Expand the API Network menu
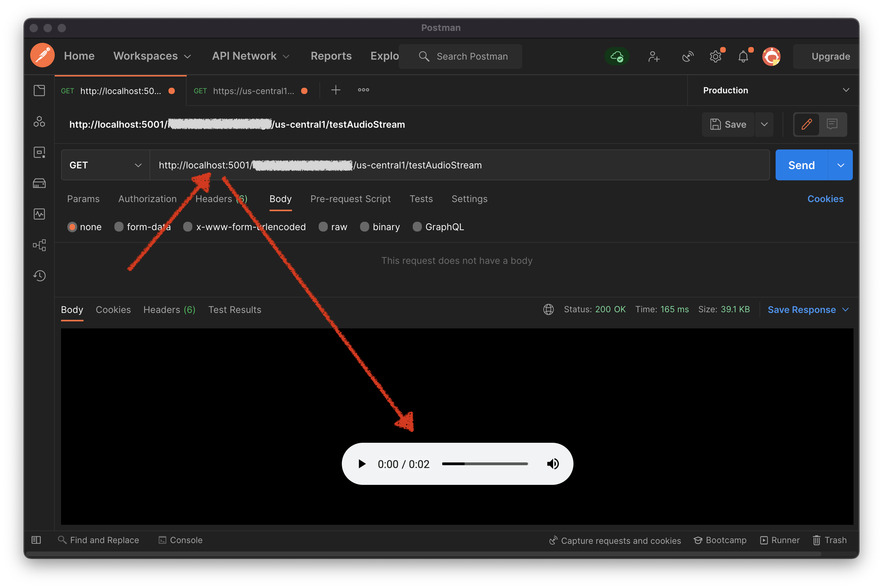This screenshot has width=883, height=588. [x=251, y=56]
